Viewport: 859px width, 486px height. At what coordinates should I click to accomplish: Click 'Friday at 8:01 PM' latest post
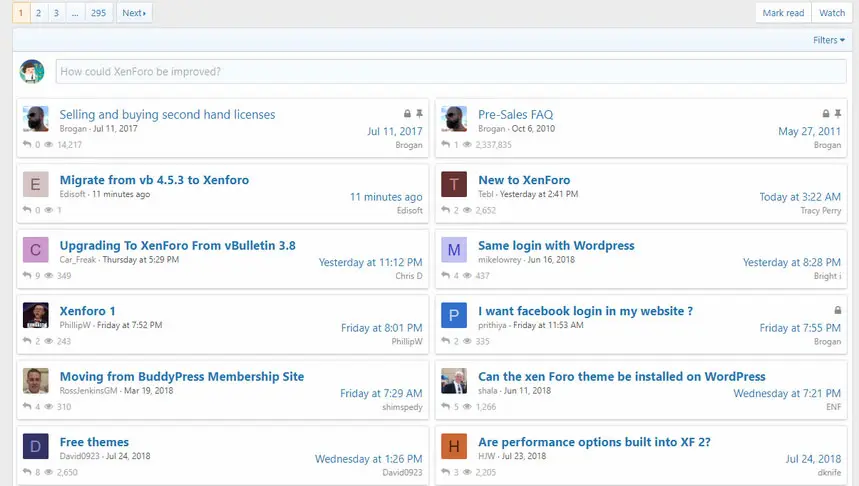tap(381, 328)
